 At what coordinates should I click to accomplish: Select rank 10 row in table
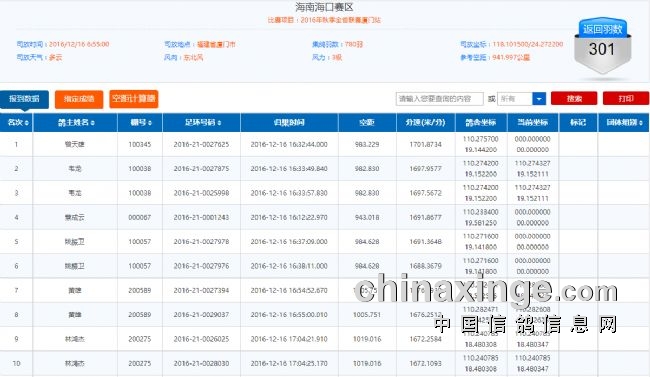[x=325, y=363]
